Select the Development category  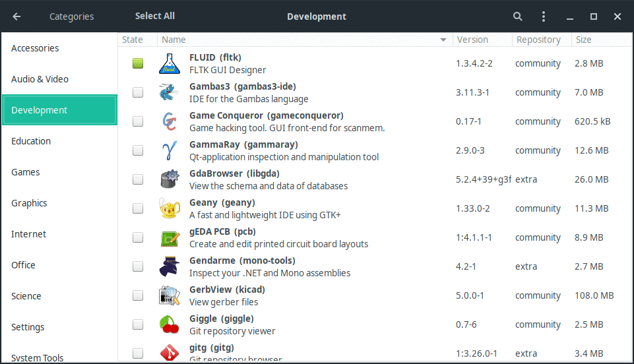[59, 110]
